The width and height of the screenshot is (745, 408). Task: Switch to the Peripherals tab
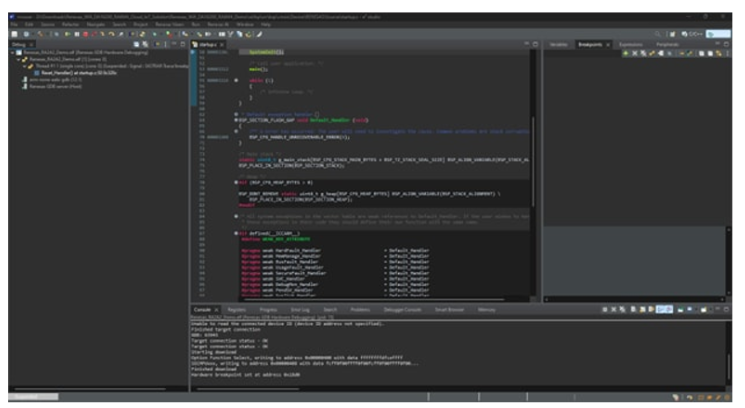click(668, 45)
